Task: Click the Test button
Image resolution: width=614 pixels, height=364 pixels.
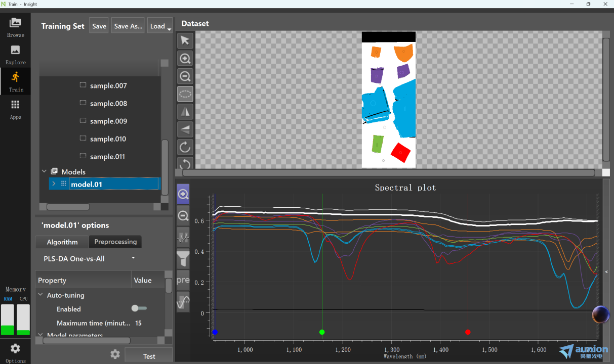Action: (x=149, y=356)
